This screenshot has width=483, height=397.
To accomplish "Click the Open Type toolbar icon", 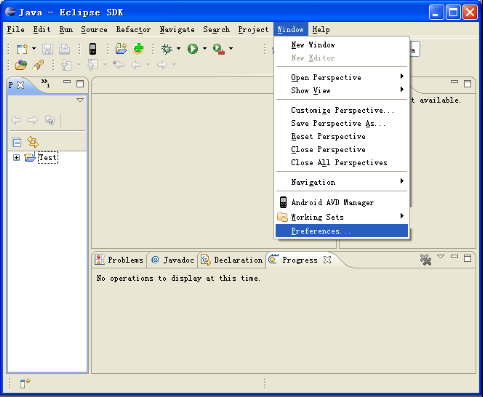I will click(x=21, y=65).
